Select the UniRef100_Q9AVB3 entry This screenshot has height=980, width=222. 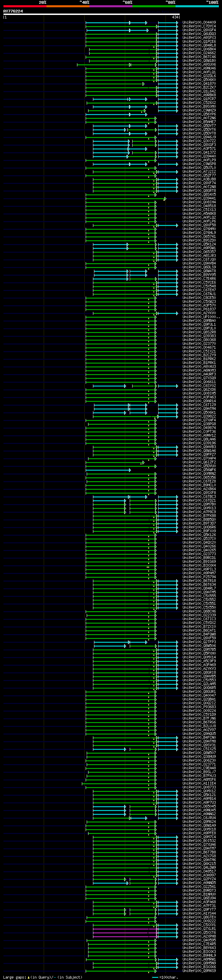pyautogui.click(x=199, y=447)
